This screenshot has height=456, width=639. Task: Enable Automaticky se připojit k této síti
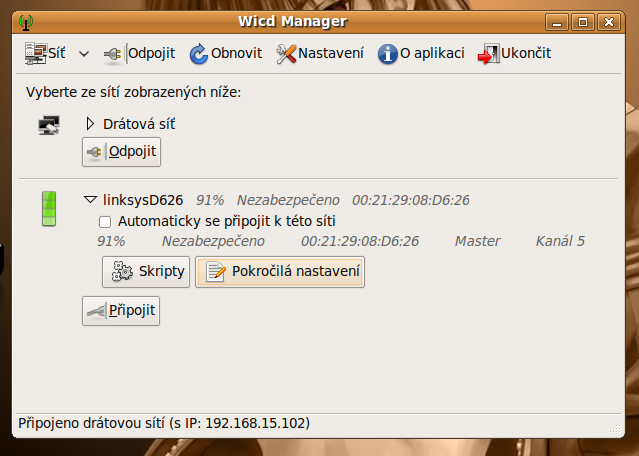click(105, 222)
